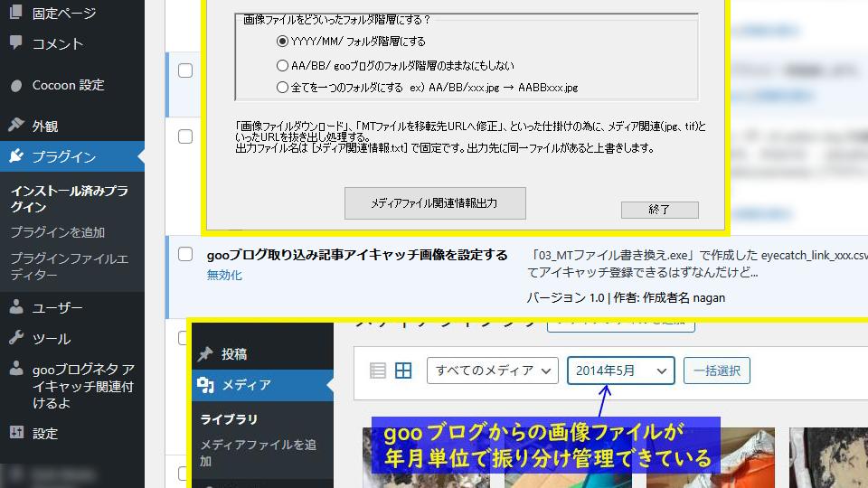Click the Cocoon 設定 circle icon
The height and width of the screenshot is (488, 868).
click(16, 85)
